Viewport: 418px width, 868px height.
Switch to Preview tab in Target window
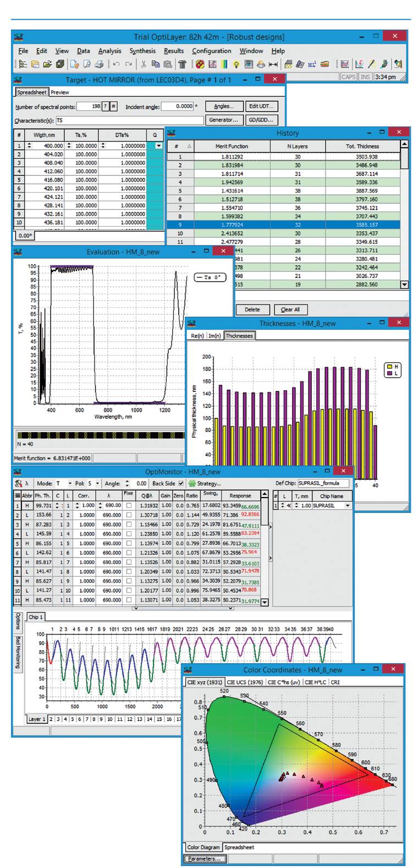(60, 92)
